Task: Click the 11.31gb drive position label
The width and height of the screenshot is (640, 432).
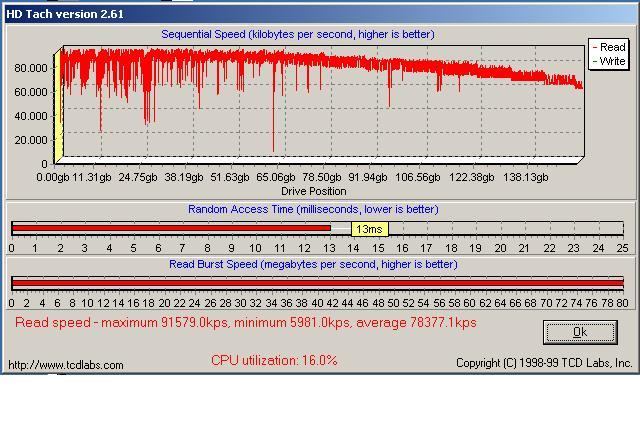Action: click(92, 178)
